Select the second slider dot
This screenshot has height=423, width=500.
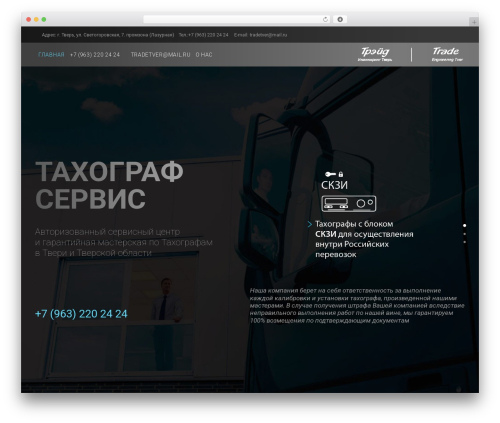[x=464, y=234]
